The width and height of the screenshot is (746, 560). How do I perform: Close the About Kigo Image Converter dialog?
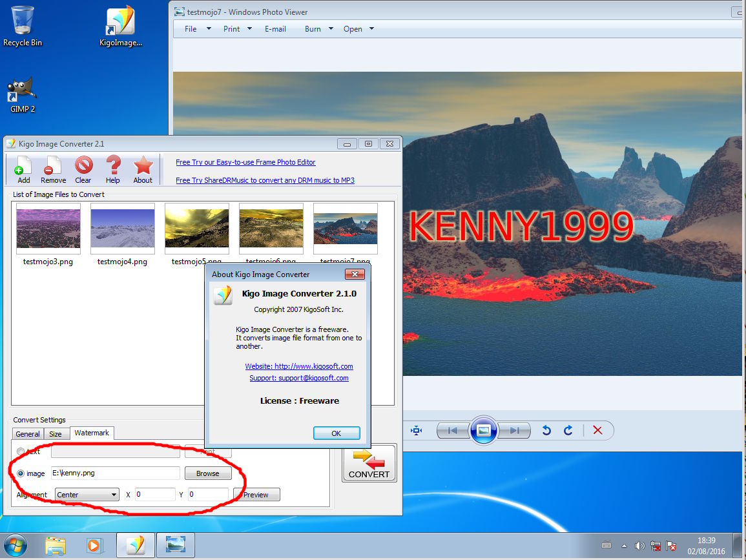(355, 274)
